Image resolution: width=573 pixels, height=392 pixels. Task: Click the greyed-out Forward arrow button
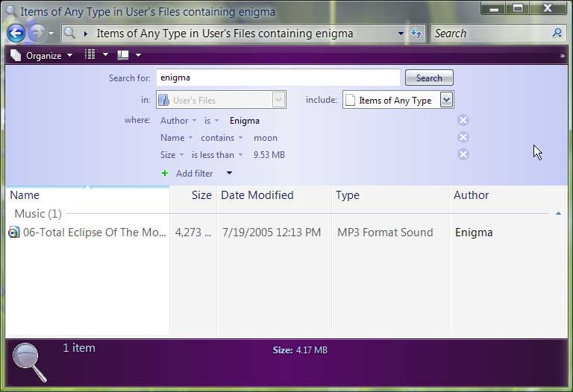[x=37, y=34]
